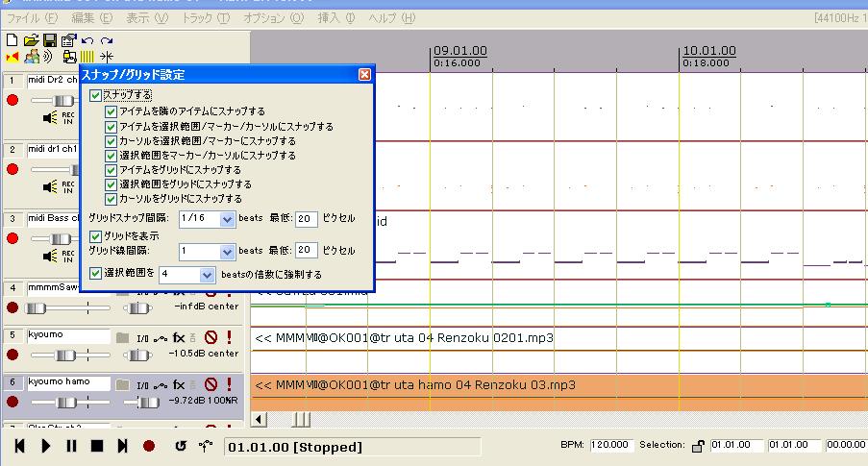This screenshot has width=868, height=466.
Task: Toggle the snap icon beside grid icon
Action: pyautogui.click(x=107, y=57)
